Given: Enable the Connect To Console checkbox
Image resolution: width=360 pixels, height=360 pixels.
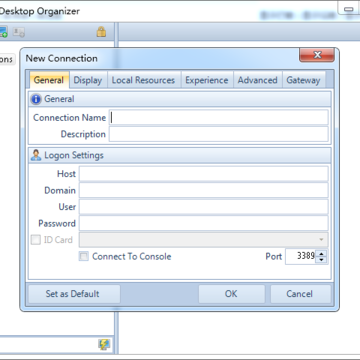Looking at the screenshot, I should pos(84,256).
